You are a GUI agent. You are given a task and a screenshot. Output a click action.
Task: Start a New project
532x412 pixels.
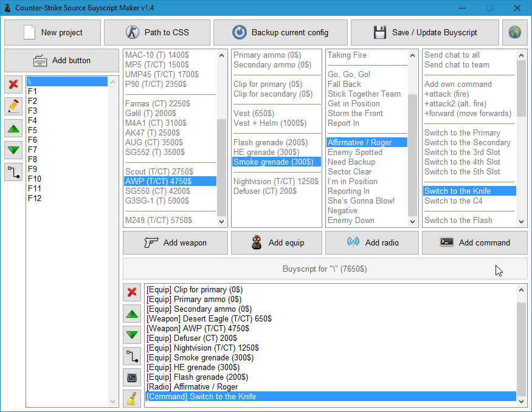[52, 33]
